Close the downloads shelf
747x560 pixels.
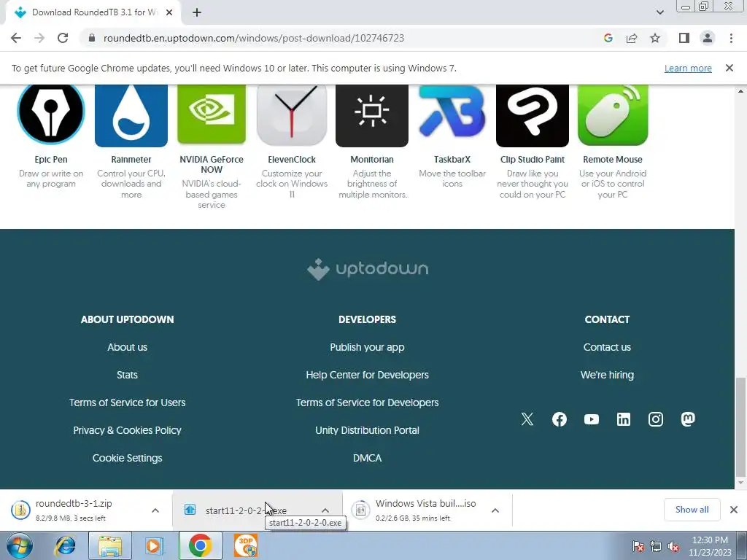pos(734,510)
